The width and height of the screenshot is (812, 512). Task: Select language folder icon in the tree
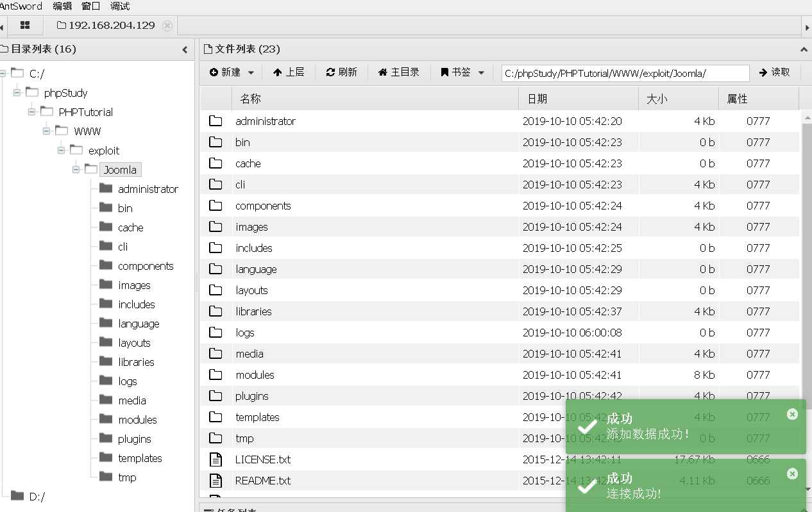106,323
